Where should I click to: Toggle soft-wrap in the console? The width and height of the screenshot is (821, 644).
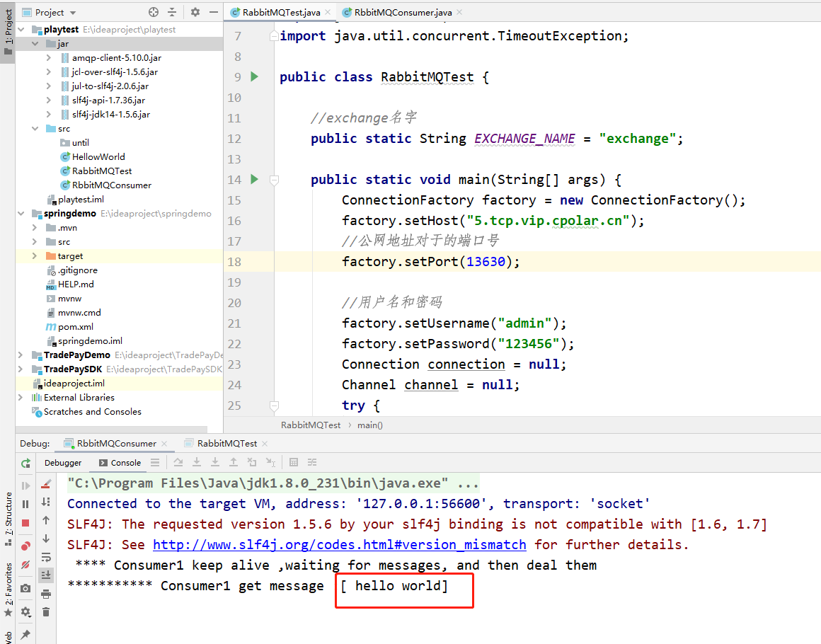click(46, 556)
